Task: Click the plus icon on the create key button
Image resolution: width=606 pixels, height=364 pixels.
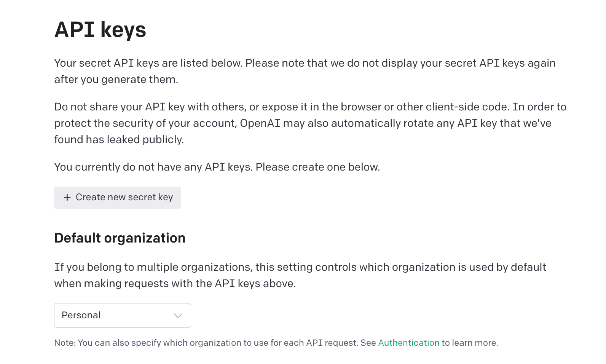Action: pyautogui.click(x=67, y=197)
